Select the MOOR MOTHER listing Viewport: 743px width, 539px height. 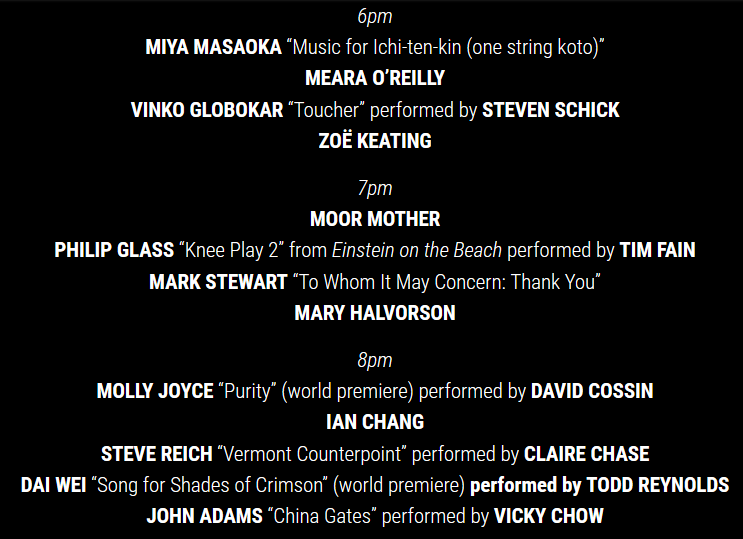375,219
